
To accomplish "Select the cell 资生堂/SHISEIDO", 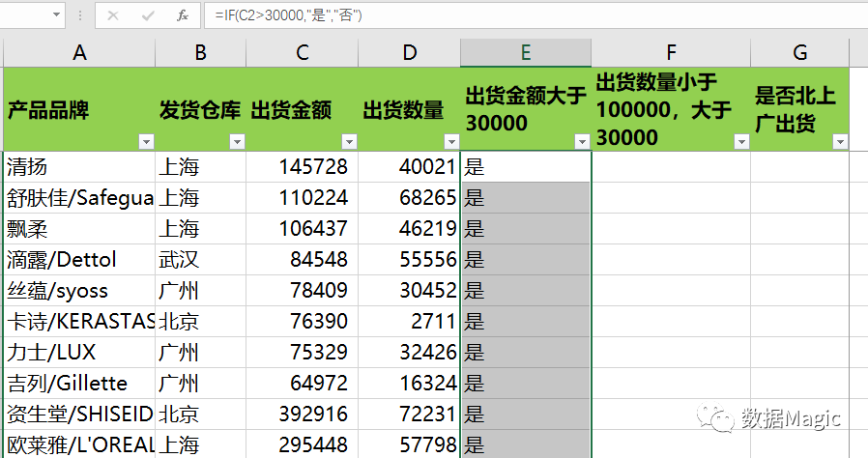I will click(x=79, y=415).
